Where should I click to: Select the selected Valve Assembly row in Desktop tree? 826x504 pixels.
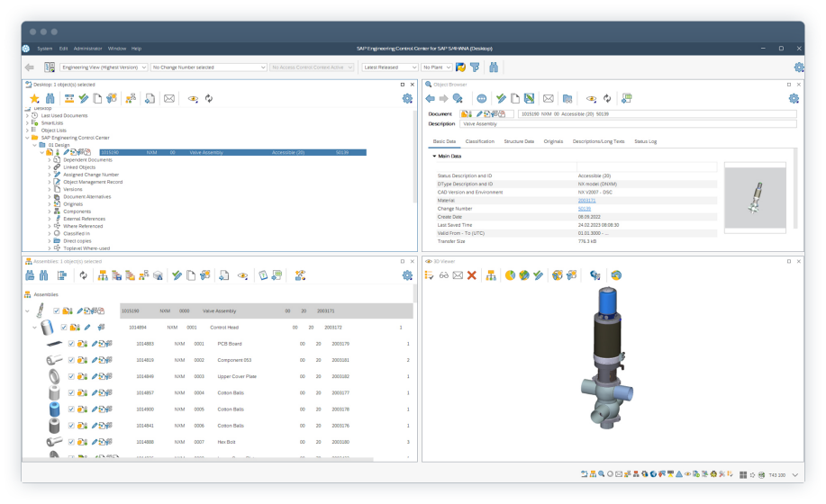pos(232,153)
